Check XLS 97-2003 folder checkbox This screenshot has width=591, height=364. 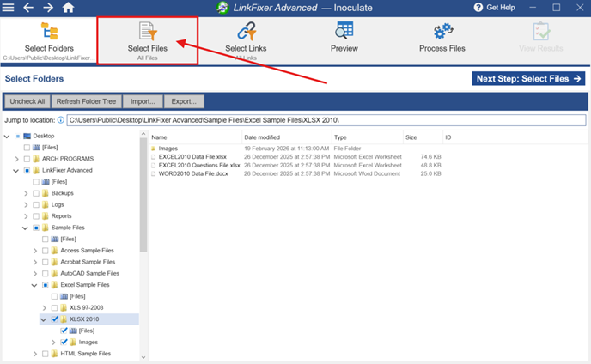[55, 308]
